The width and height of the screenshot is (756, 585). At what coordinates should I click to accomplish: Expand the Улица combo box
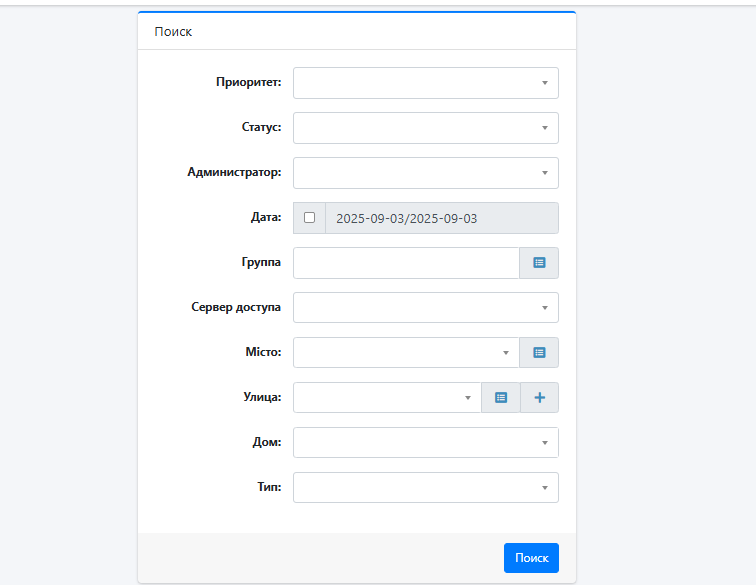coord(387,397)
